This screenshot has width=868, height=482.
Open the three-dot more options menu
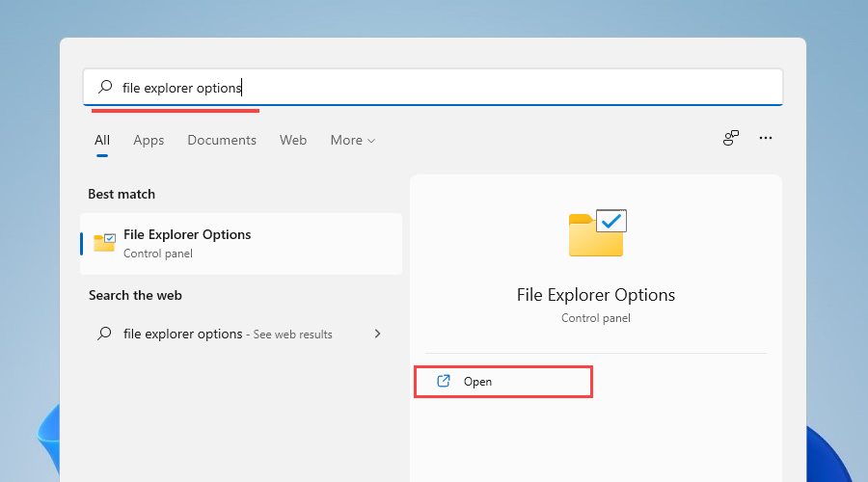click(766, 139)
